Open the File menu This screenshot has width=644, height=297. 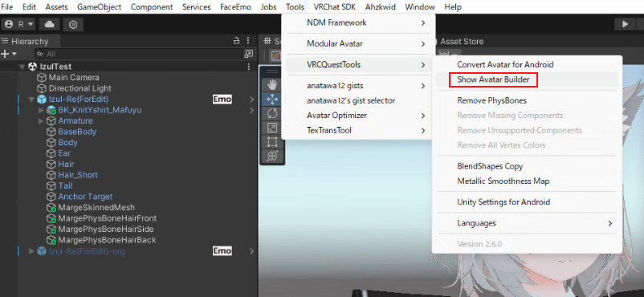(7, 7)
